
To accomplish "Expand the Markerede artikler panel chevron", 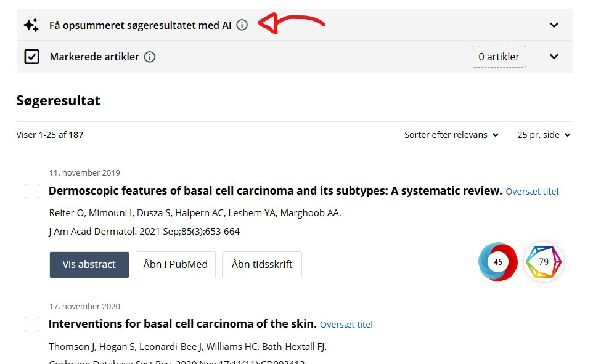I will pos(554,57).
